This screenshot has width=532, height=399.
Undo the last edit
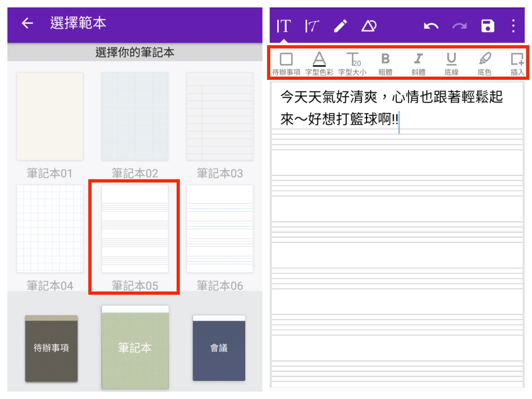[431, 26]
